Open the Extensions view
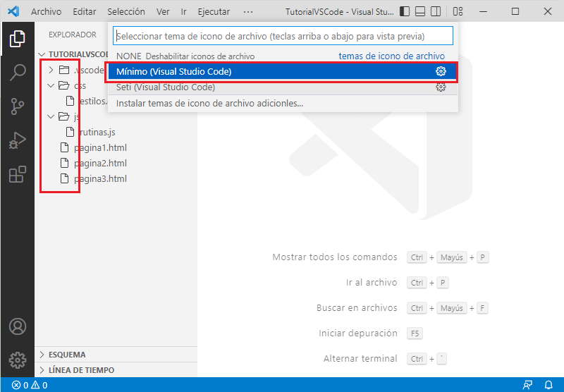Screen dimensions: 564x392 17,174
